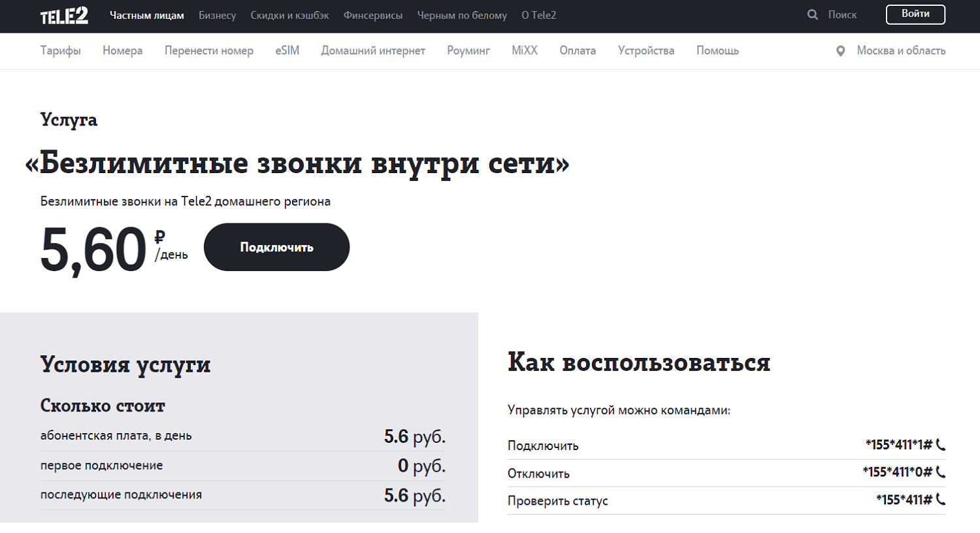Image resolution: width=980 pixels, height=533 pixels.
Task: Open eSIM navigation item
Action: pos(287,51)
